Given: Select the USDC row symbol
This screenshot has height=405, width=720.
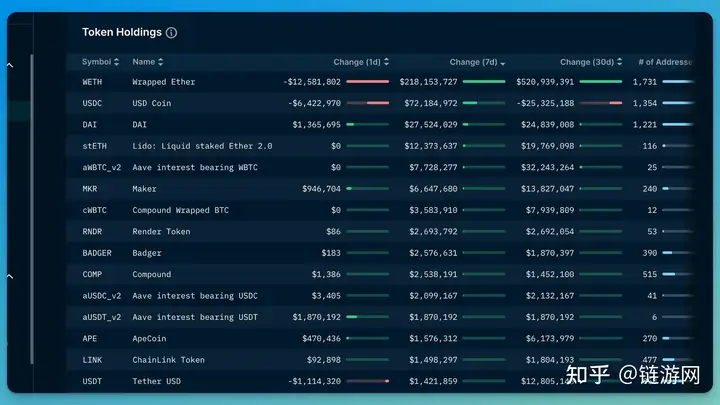Looking at the screenshot, I should tap(93, 103).
